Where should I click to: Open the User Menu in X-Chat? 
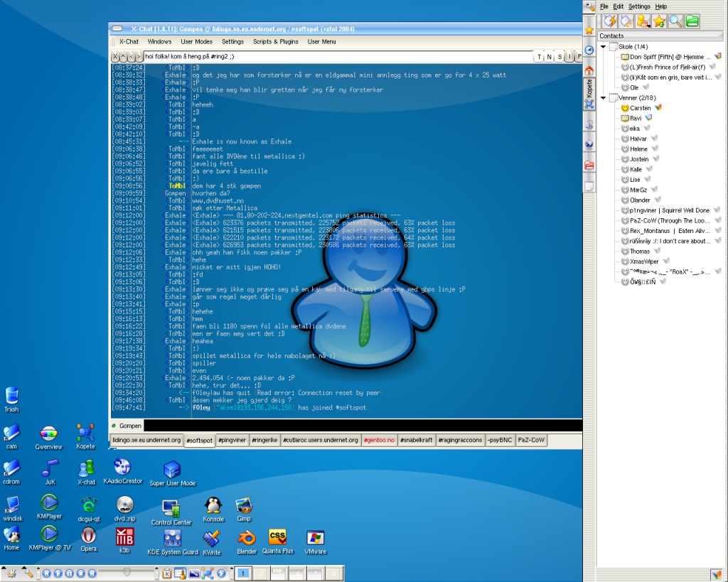click(x=321, y=41)
